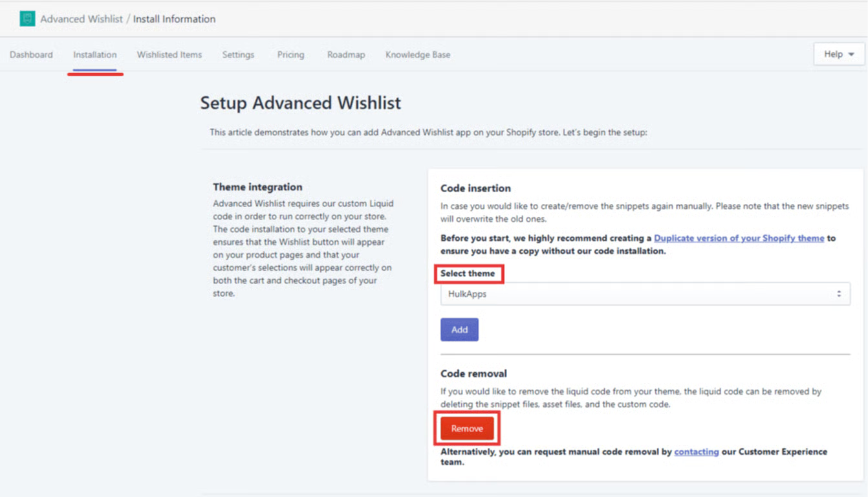
Task: Expand the Help dropdown menu
Action: (839, 54)
